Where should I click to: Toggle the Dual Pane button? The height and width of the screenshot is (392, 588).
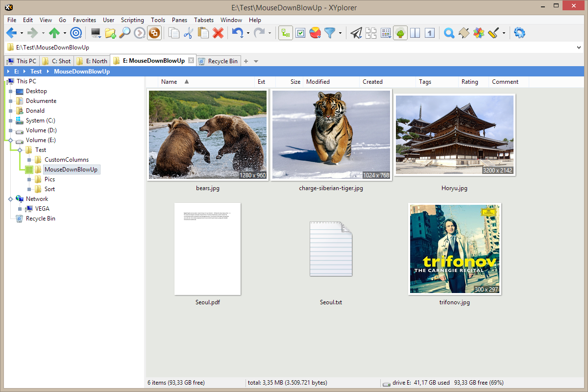click(x=415, y=33)
